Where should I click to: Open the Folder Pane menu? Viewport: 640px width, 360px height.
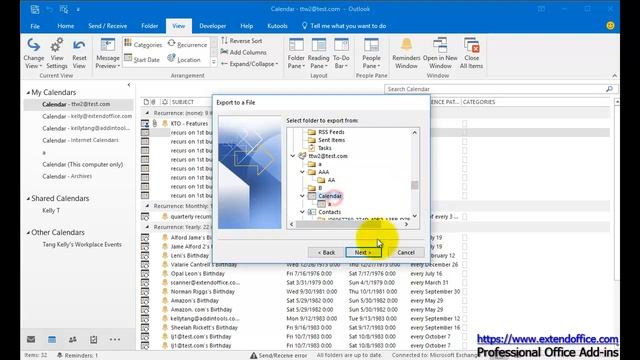(296, 53)
